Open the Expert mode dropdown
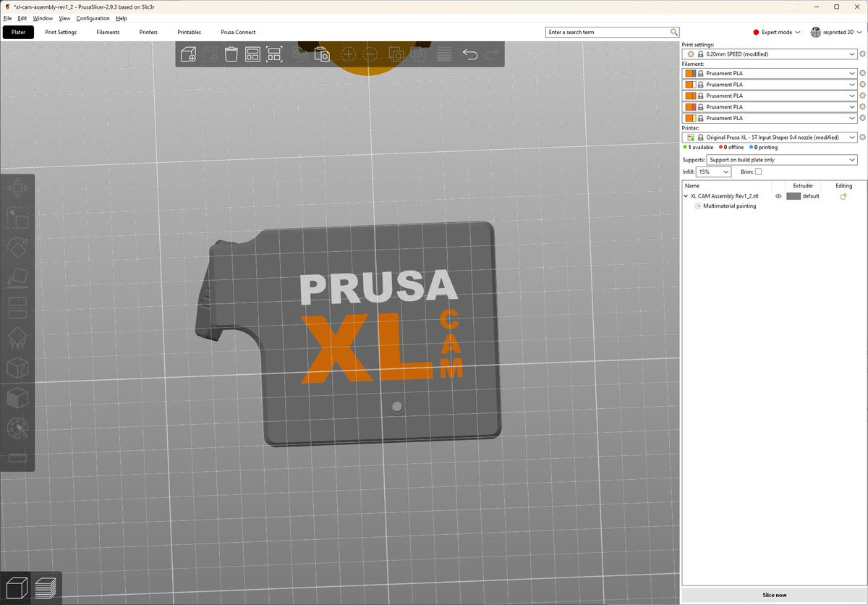Screen dimensions: 868x605 tap(777, 32)
